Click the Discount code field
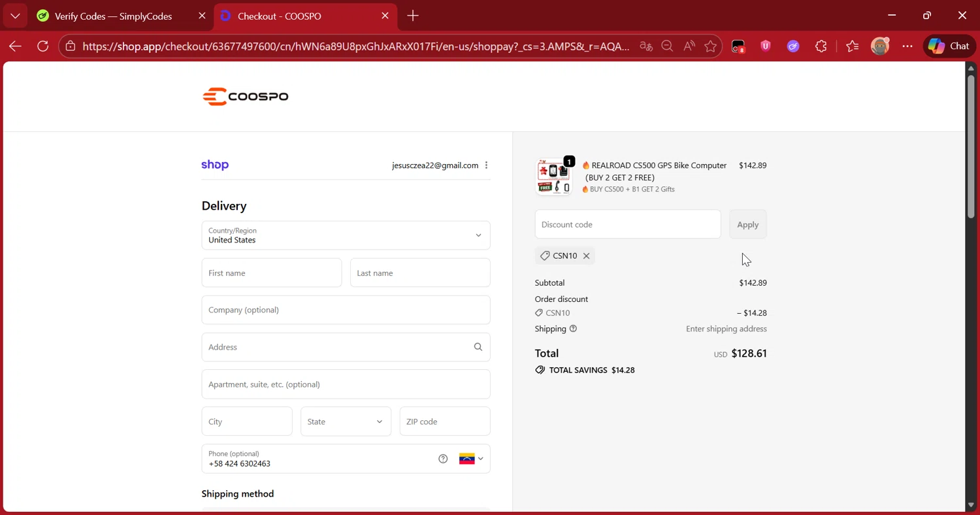 point(628,224)
